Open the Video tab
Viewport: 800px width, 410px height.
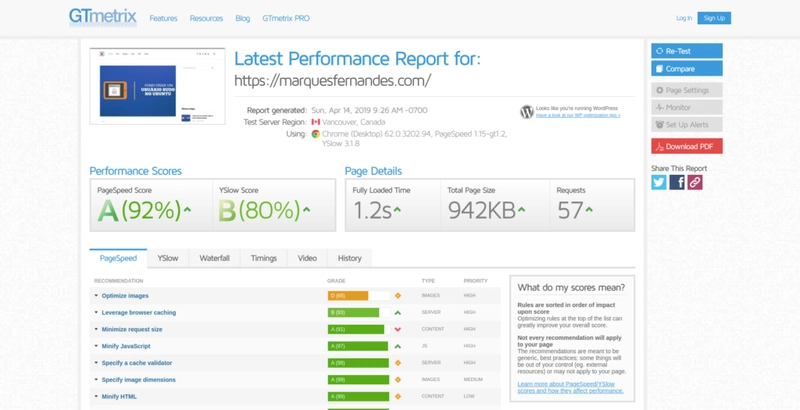(x=307, y=258)
